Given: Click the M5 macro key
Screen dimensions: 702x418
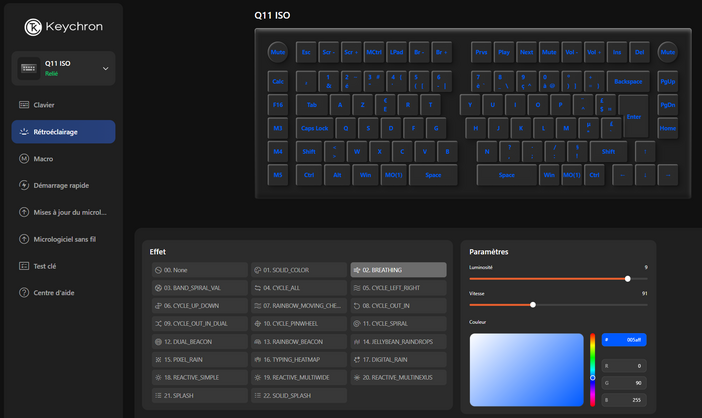Looking at the screenshot, I should pos(278,175).
